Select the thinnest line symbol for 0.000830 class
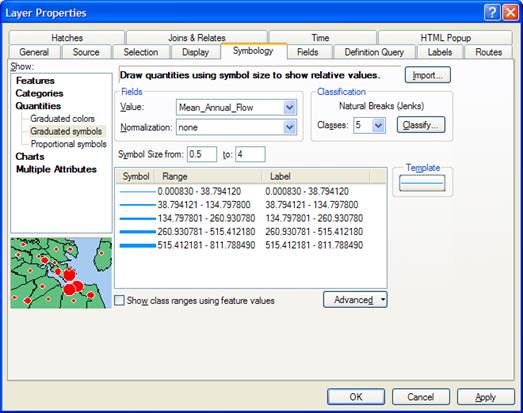This screenshot has height=413, width=523. coord(137,192)
